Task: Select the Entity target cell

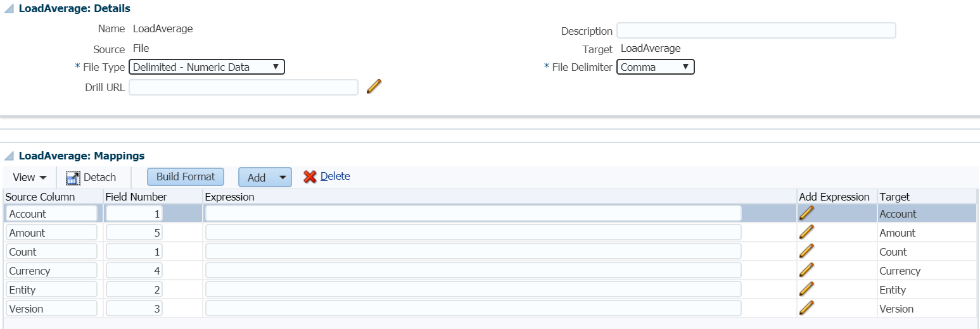Action: click(x=927, y=290)
